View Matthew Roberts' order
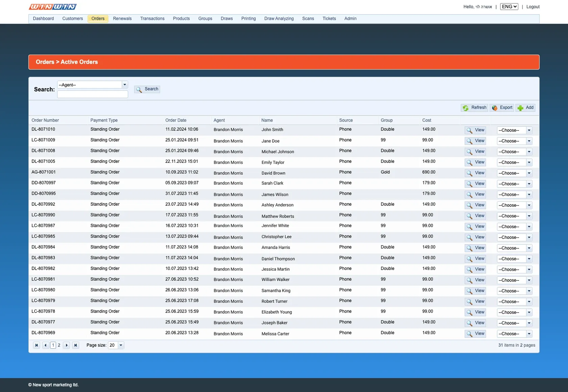The image size is (568, 392). pos(475,216)
